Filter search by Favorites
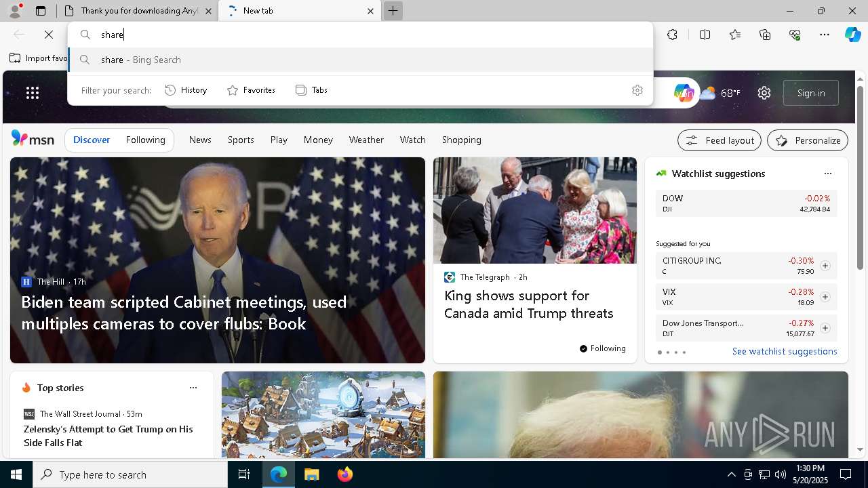Viewport: 868px width, 488px height. click(251, 90)
